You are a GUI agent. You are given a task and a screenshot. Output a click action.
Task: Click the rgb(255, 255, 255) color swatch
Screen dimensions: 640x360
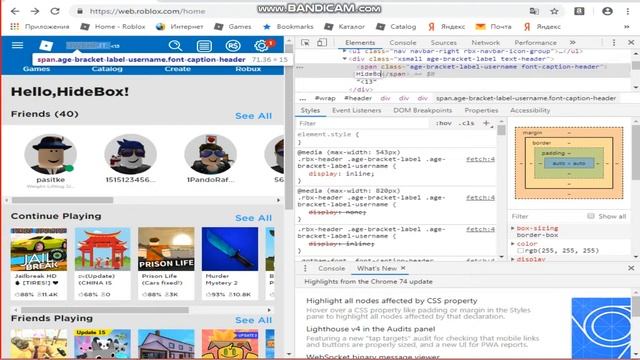pyautogui.click(x=520, y=251)
